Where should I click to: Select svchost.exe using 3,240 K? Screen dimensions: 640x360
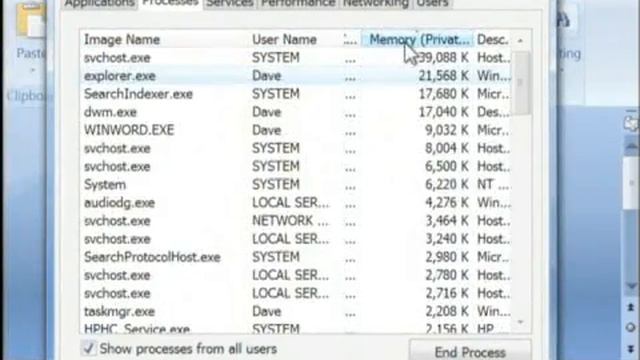[296, 239]
